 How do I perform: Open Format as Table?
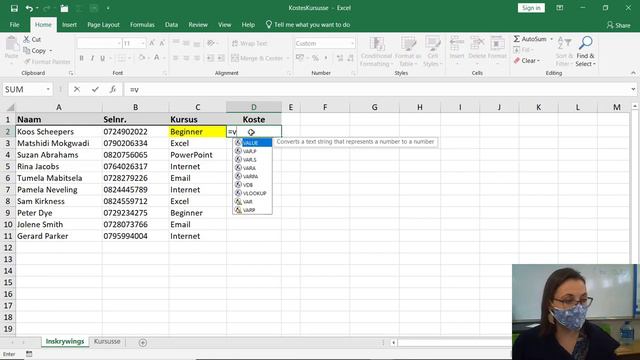coord(408,51)
